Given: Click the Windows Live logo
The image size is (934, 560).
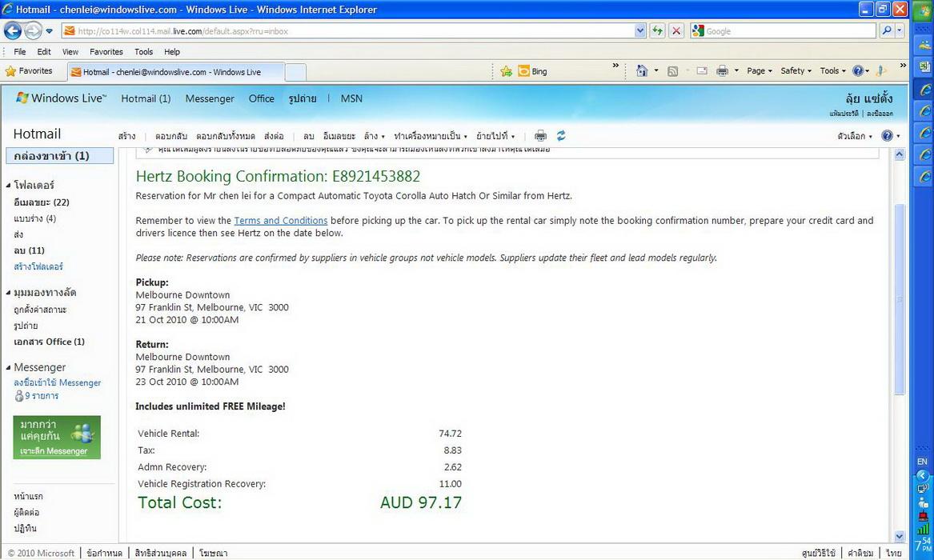Looking at the screenshot, I should coord(62,98).
